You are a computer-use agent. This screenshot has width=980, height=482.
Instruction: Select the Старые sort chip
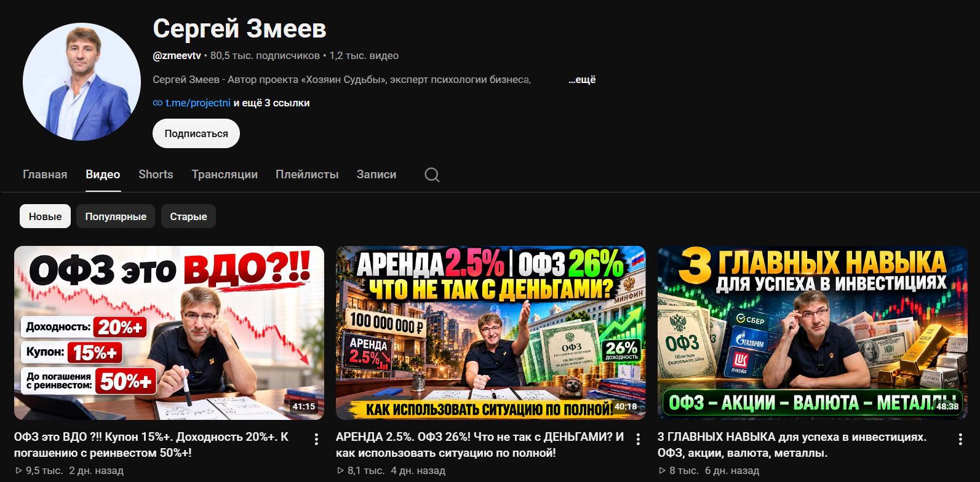(188, 216)
